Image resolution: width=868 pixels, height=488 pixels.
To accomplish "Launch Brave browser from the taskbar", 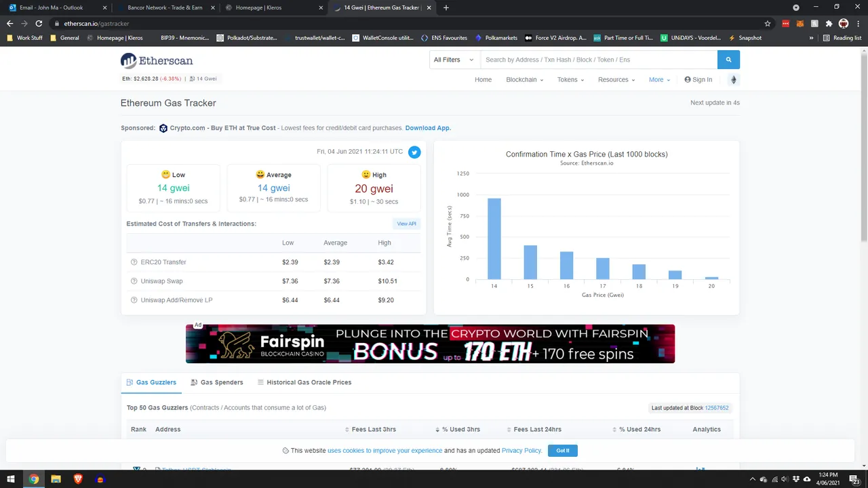I will click(78, 479).
